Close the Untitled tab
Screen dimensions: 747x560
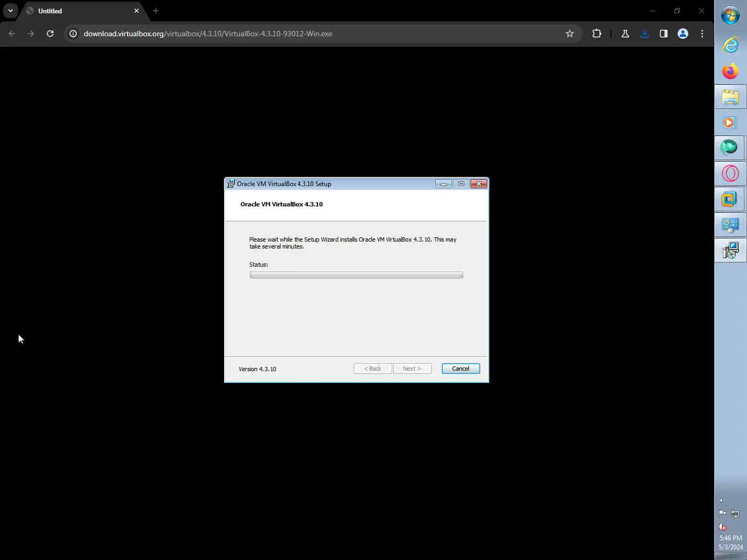tap(137, 11)
